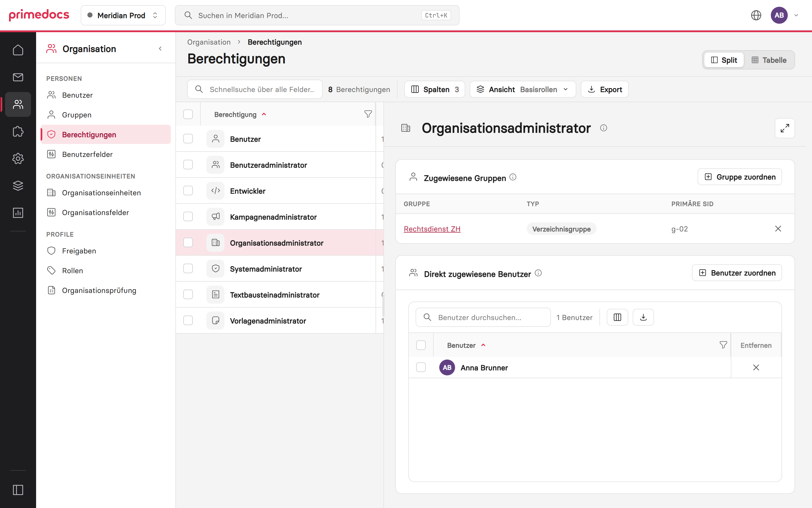Screen dimensions: 812x508
Task: Click the Gruppe zuordnen button
Action: (x=740, y=177)
